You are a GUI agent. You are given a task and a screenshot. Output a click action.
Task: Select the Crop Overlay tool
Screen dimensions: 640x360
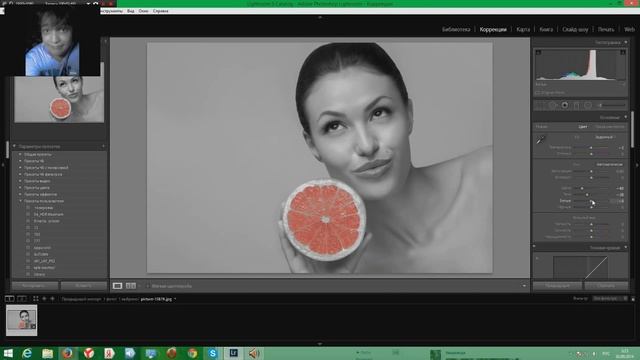[540, 105]
